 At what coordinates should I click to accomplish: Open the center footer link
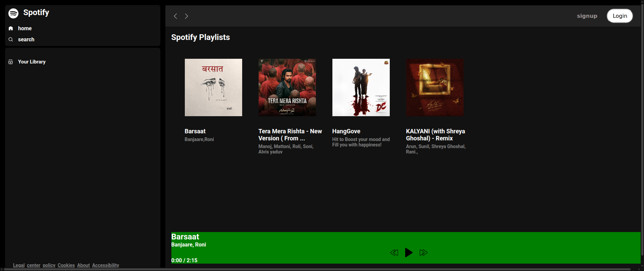(34, 265)
